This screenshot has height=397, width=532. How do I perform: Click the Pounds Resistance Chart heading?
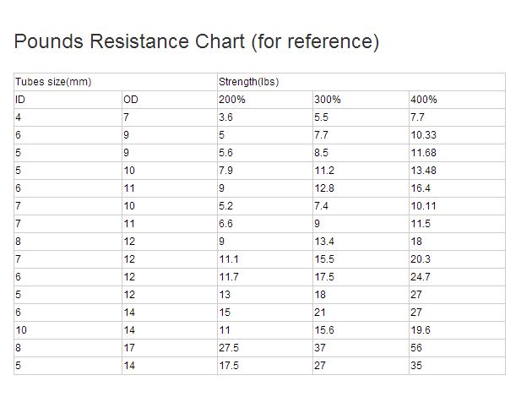point(197,41)
